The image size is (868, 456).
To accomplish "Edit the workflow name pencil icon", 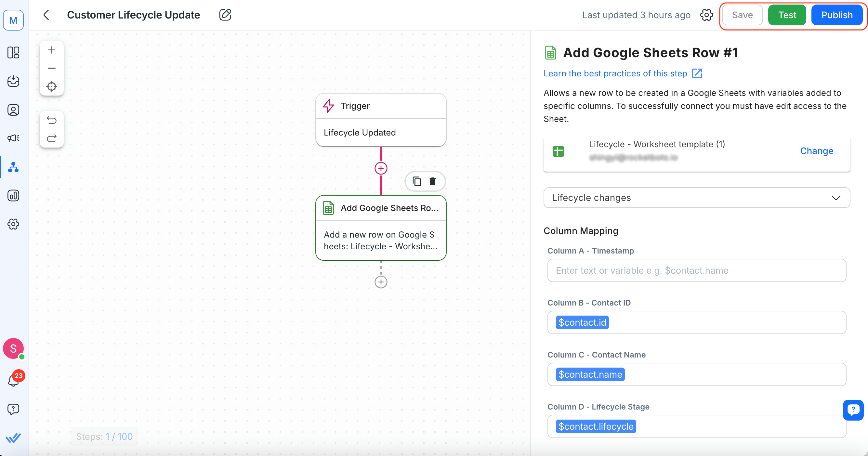I will [225, 15].
